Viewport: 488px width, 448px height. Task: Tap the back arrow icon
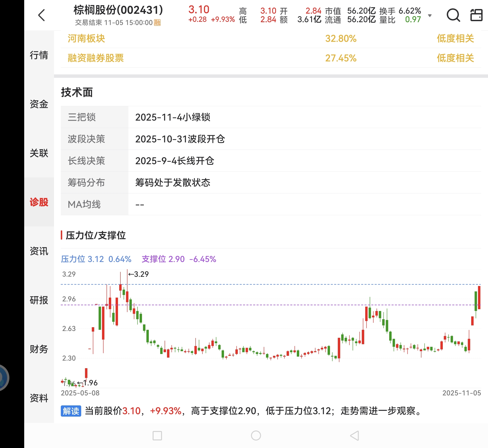tap(42, 15)
